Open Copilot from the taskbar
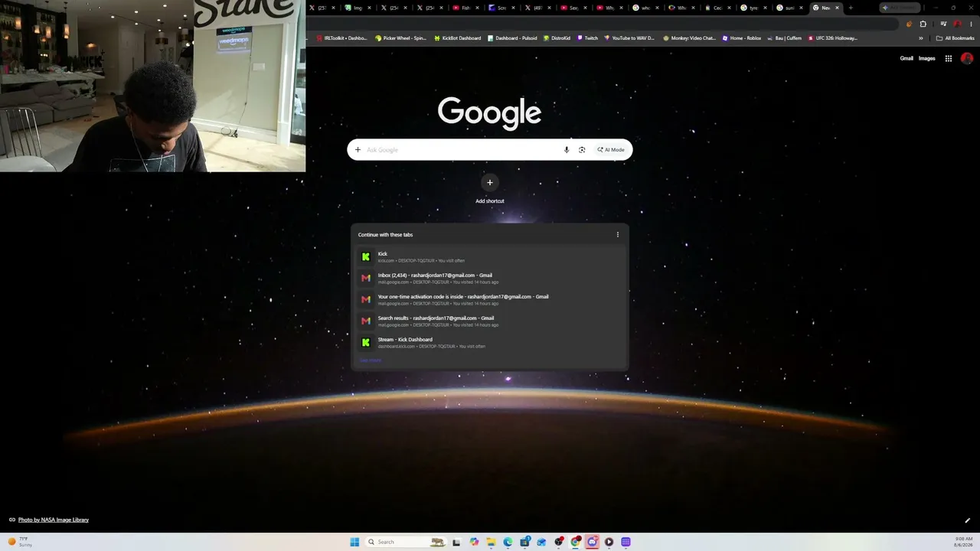The height and width of the screenshot is (551, 980). [x=474, y=542]
